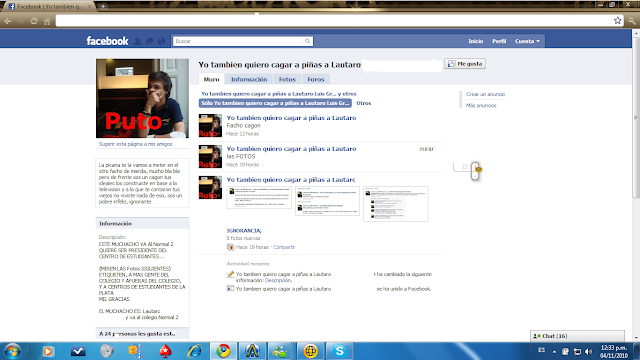
Task: Open Internet Explorer from the taskbar
Action: (195, 351)
